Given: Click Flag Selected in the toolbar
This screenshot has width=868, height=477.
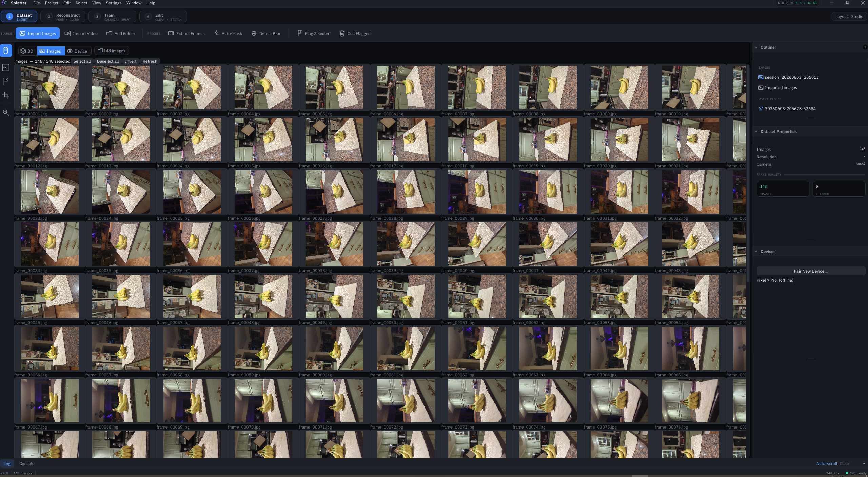Looking at the screenshot, I should click(x=314, y=33).
